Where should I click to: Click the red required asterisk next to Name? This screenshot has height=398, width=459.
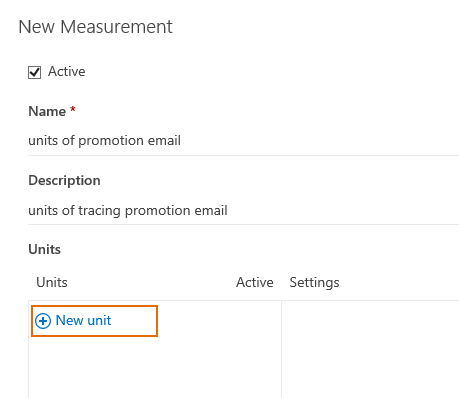tap(73, 110)
